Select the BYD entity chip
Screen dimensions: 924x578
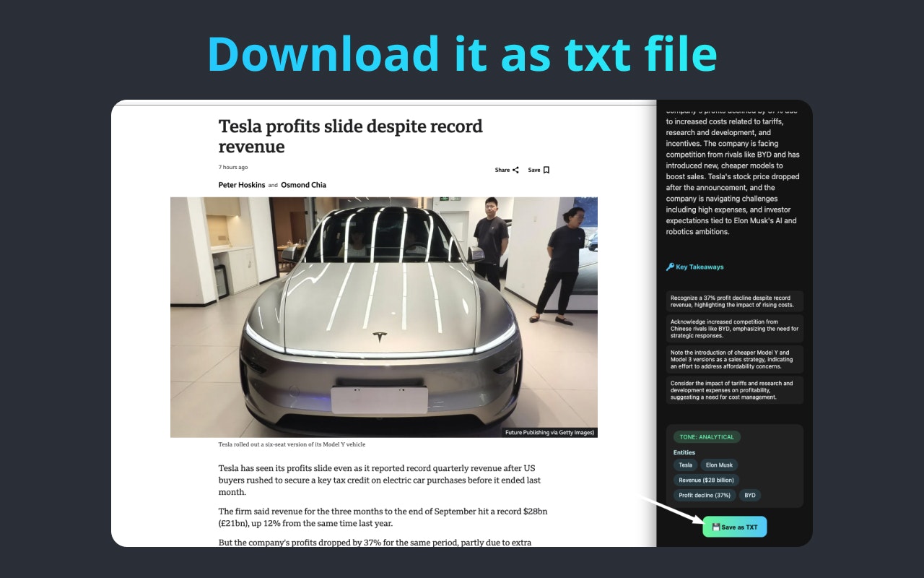pos(749,495)
